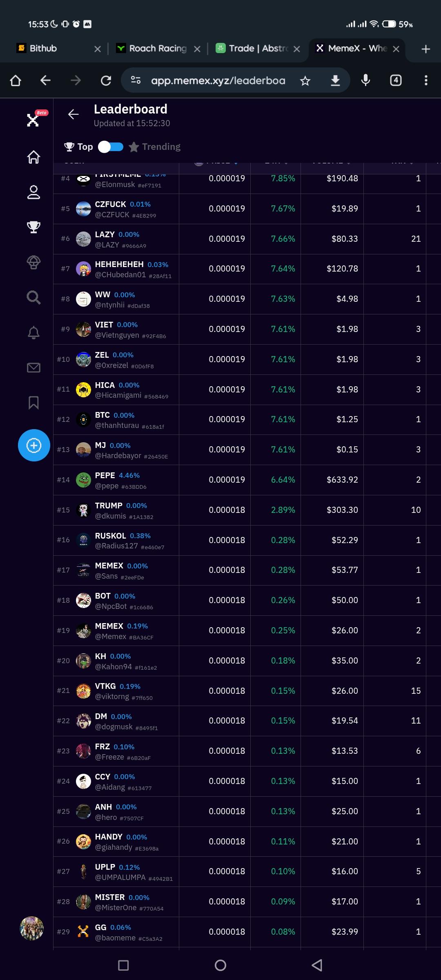This screenshot has width=441, height=980.
Task: Open the airdrop parachute sidebar icon
Action: (33, 262)
